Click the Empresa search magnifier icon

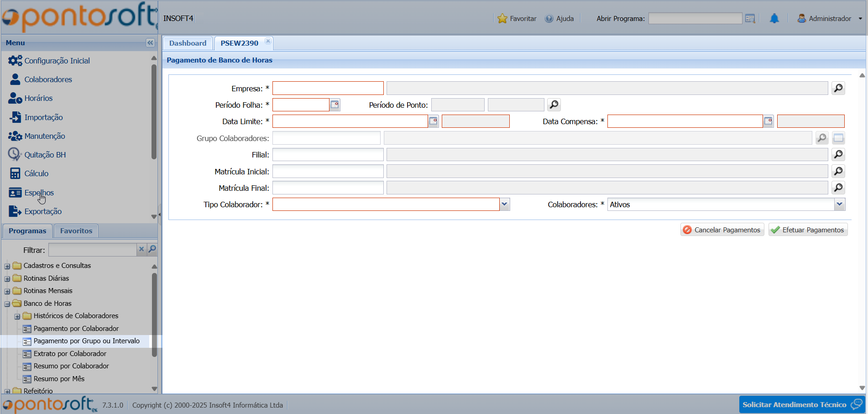pos(838,88)
